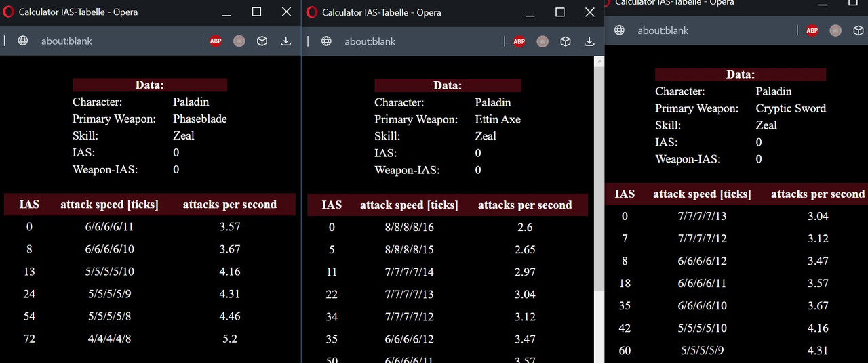
Task: Maximize the Ettin Axe calculator window
Action: coord(560,12)
